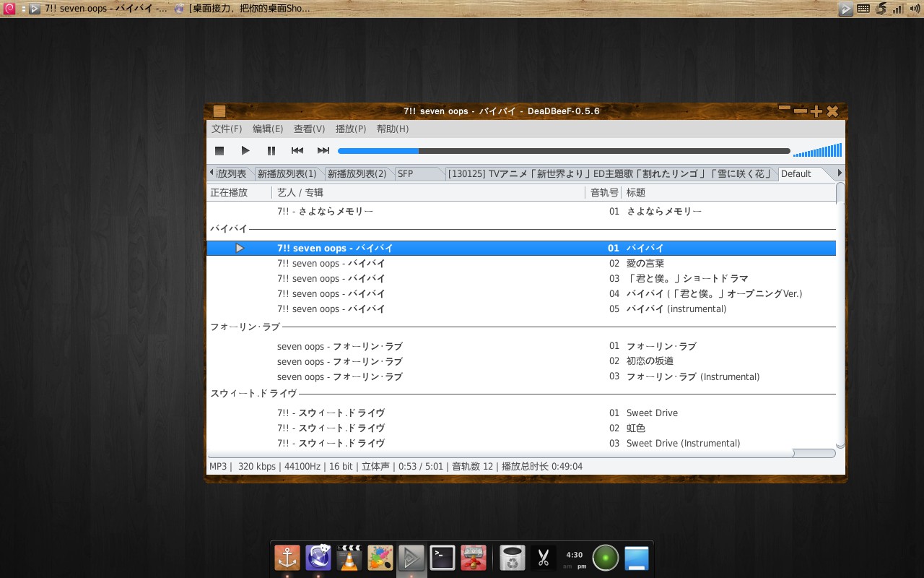Sort by the 艺人 / 专辑 column header
Screen dimensions: 924x578
click(428, 192)
